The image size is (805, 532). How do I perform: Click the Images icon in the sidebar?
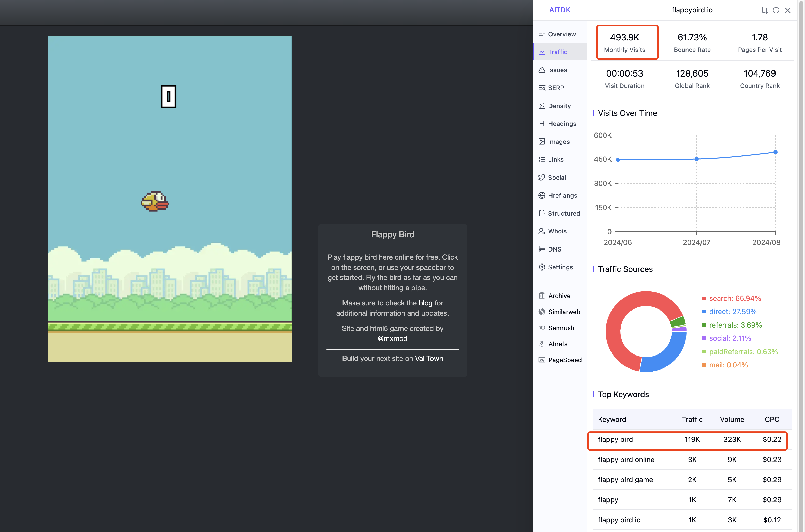pos(542,141)
